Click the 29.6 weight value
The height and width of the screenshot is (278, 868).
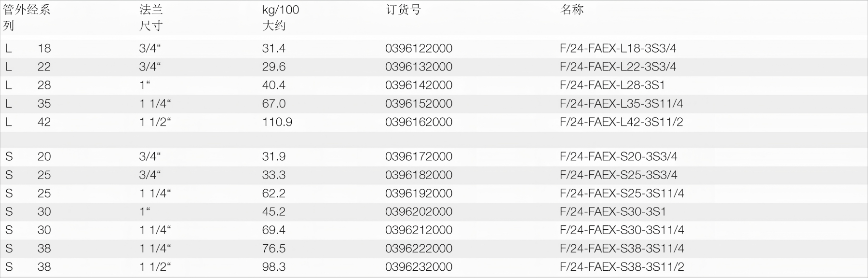(x=273, y=67)
